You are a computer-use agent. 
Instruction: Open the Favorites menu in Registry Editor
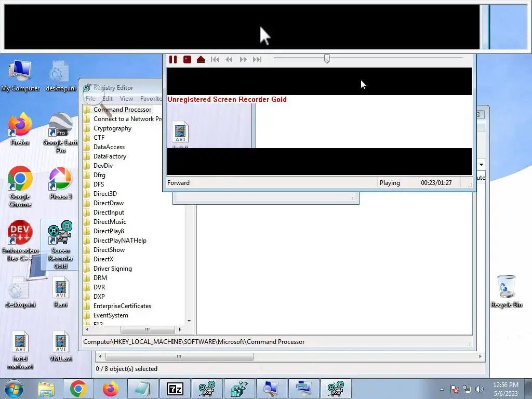151,98
